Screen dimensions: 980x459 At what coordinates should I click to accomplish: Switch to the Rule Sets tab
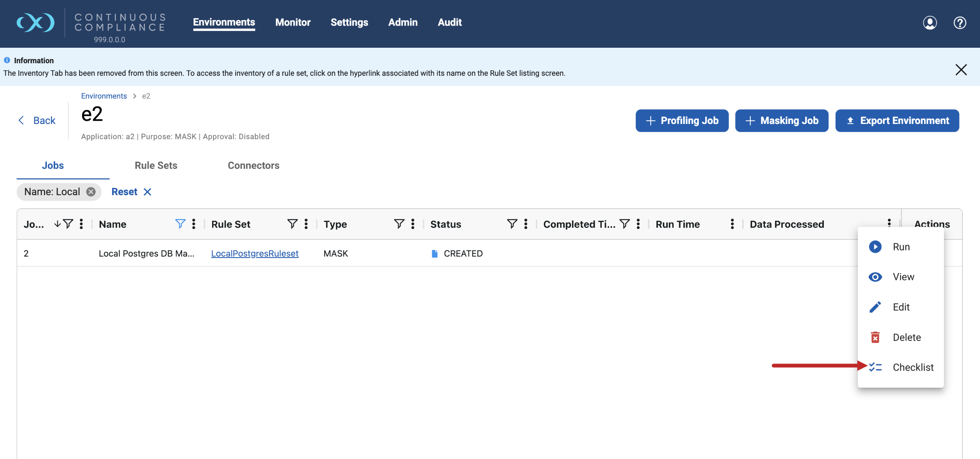tap(156, 165)
